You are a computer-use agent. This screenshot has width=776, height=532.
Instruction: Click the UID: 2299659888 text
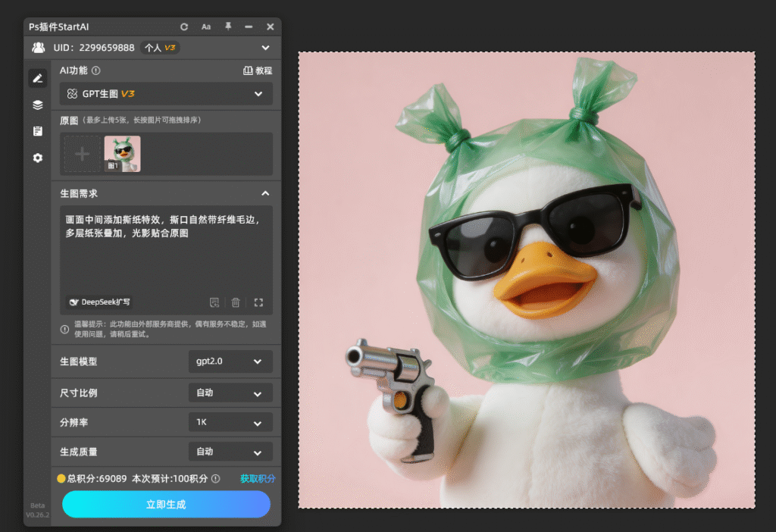94,48
